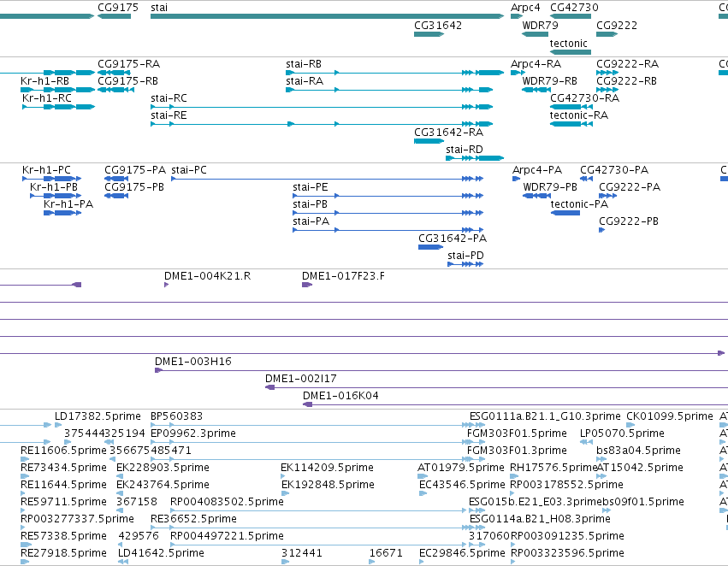The width and height of the screenshot is (728, 566).
Task: Select transcript stai-RD
Action: (x=475, y=158)
